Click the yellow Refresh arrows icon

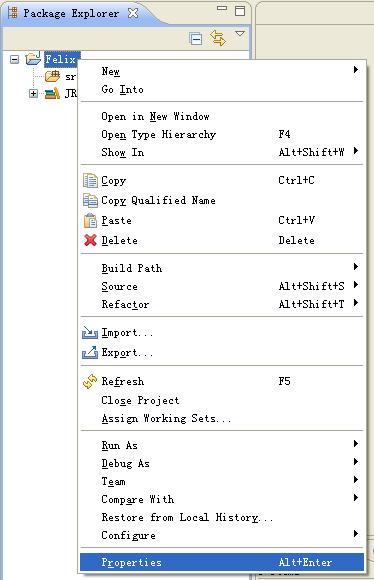[x=90, y=381]
